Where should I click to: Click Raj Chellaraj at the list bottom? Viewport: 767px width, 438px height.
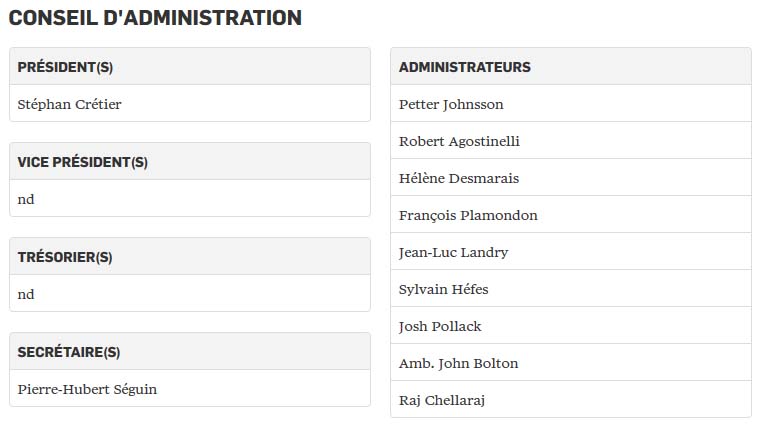tap(442, 400)
